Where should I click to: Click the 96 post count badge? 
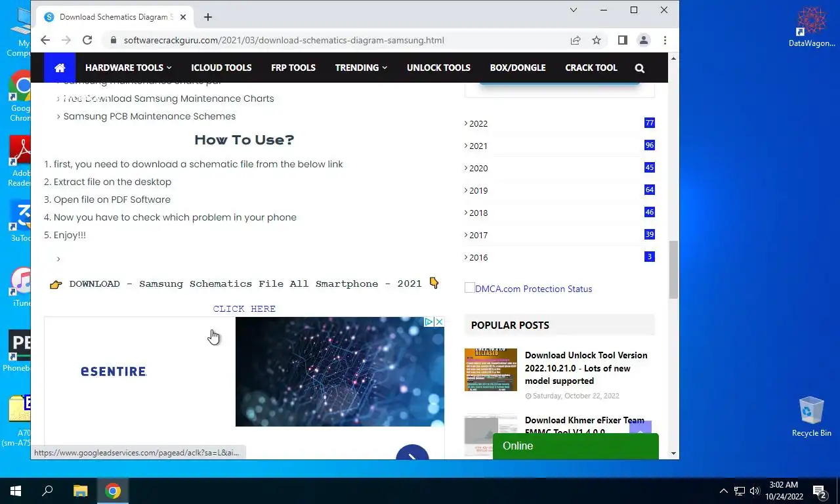tap(650, 145)
